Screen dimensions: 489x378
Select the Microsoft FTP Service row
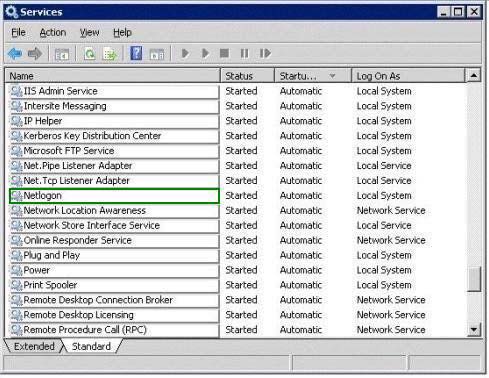(x=114, y=151)
